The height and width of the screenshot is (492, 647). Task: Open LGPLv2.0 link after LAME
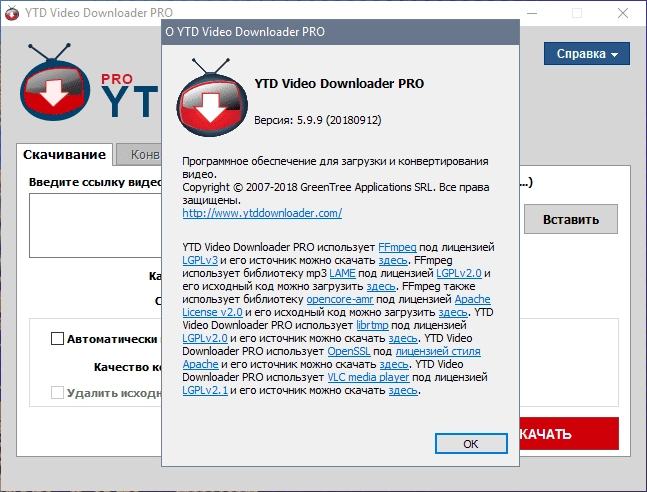pyautogui.click(x=459, y=273)
